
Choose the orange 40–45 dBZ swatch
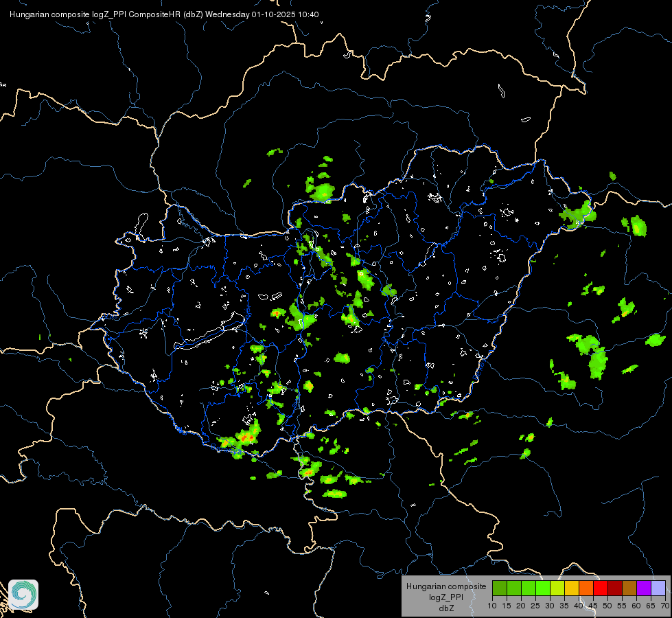(x=586, y=588)
